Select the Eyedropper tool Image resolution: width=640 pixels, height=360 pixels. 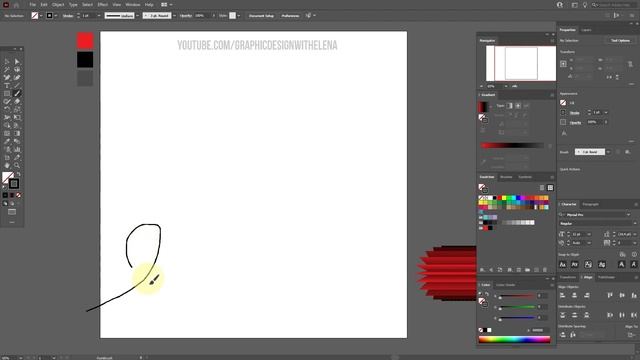7,142
